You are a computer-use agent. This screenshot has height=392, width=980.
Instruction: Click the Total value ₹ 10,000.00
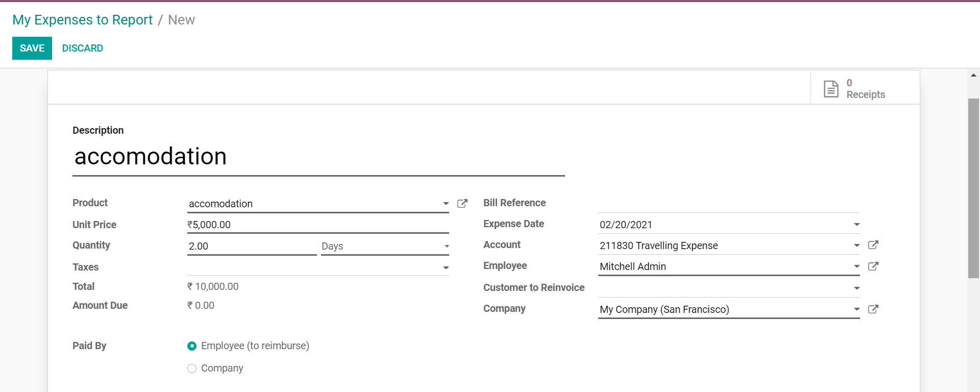pos(213,287)
